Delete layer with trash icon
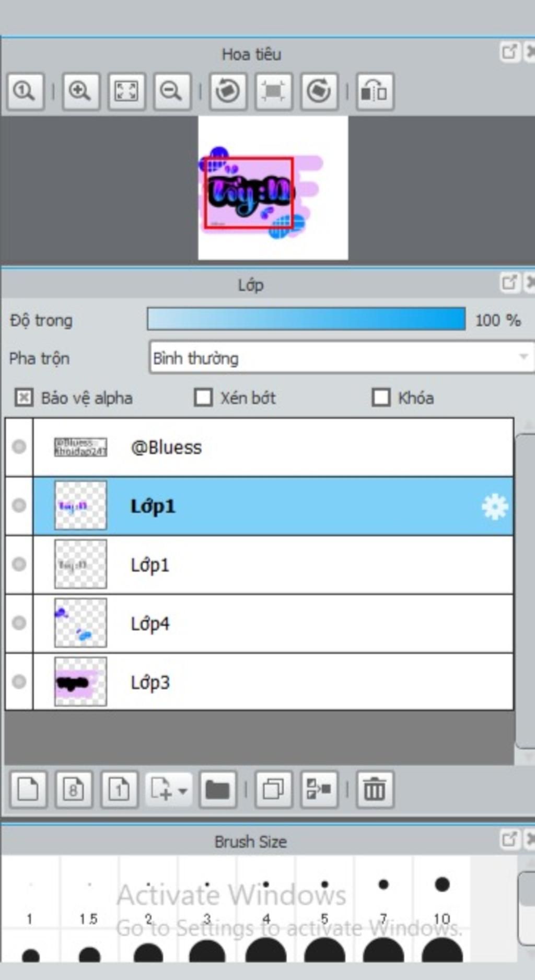Viewport: 535px width, 980px height. click(375, 789)
